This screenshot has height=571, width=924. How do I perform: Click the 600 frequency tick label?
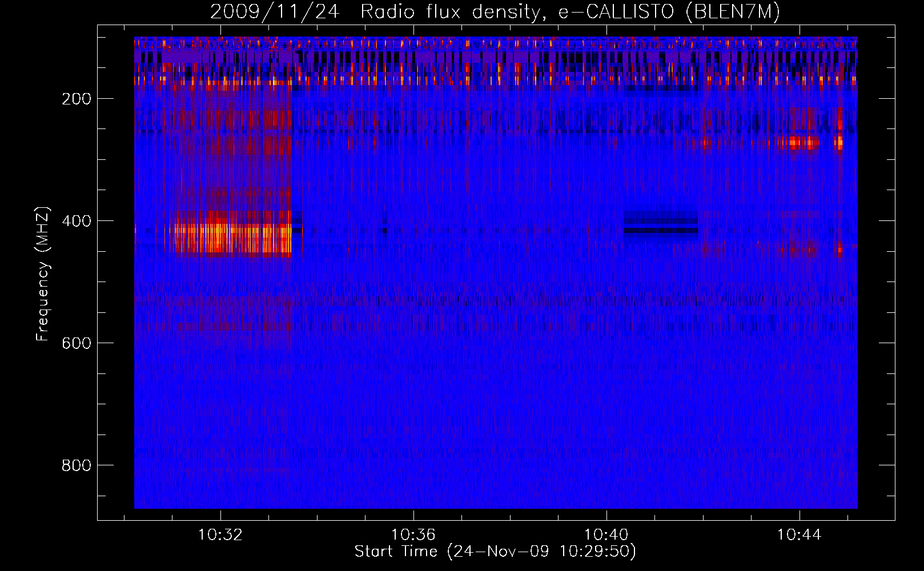pos(77,343)
